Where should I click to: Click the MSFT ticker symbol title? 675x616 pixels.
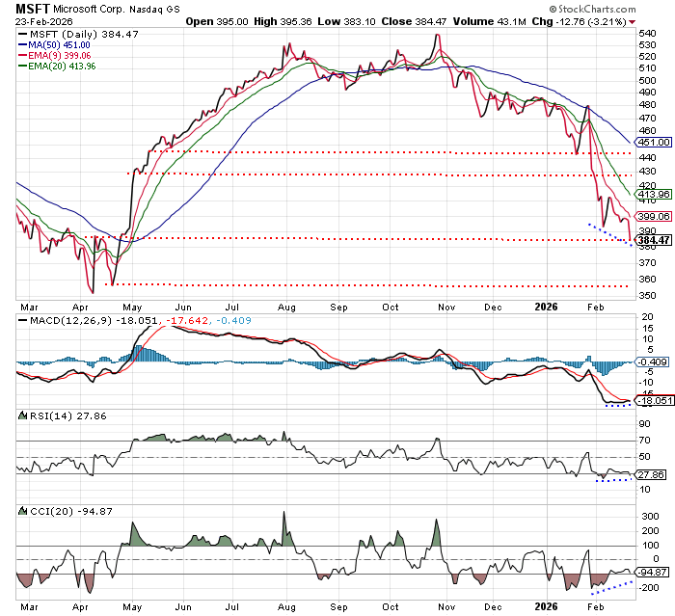[x=34, y=7]
